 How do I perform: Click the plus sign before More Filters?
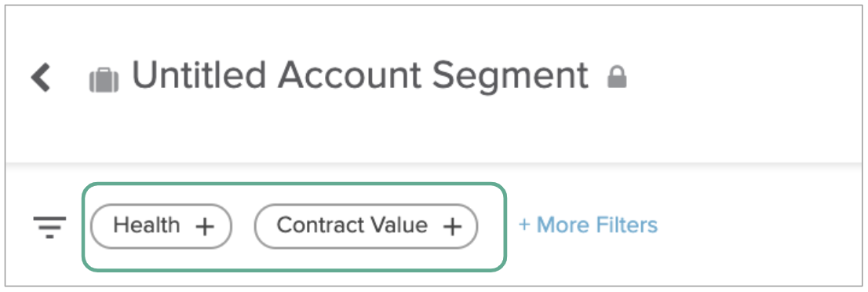pyautogui.click(x=524, y=225)
